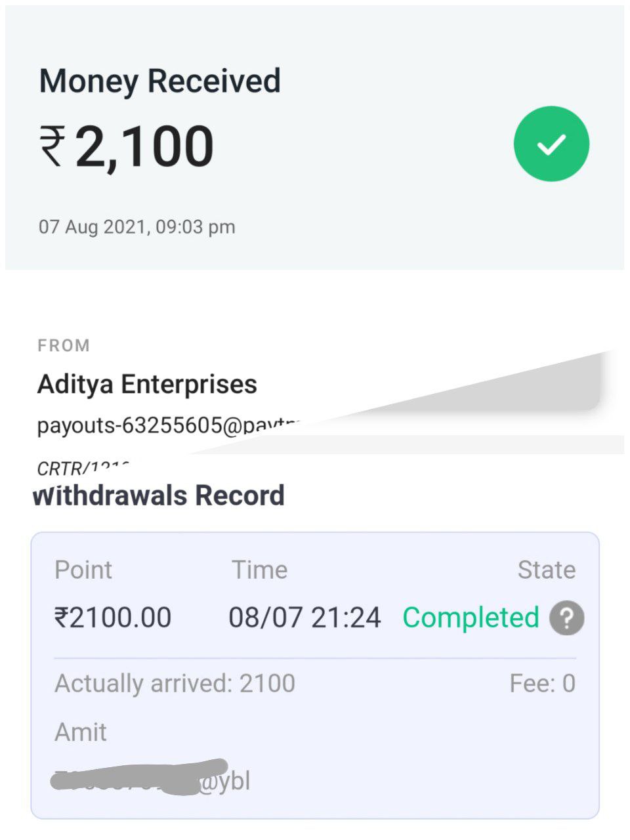Tap the green success checkmark icon

(x=551, y=144)
